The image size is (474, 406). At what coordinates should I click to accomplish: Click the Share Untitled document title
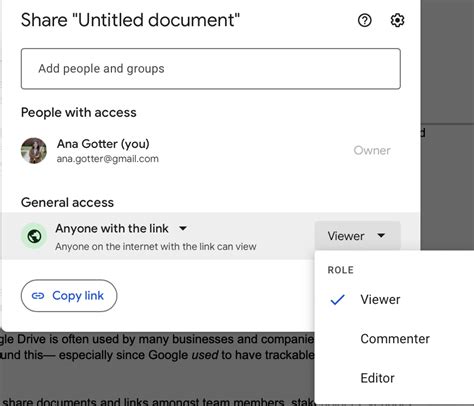[x=130, y=20]
